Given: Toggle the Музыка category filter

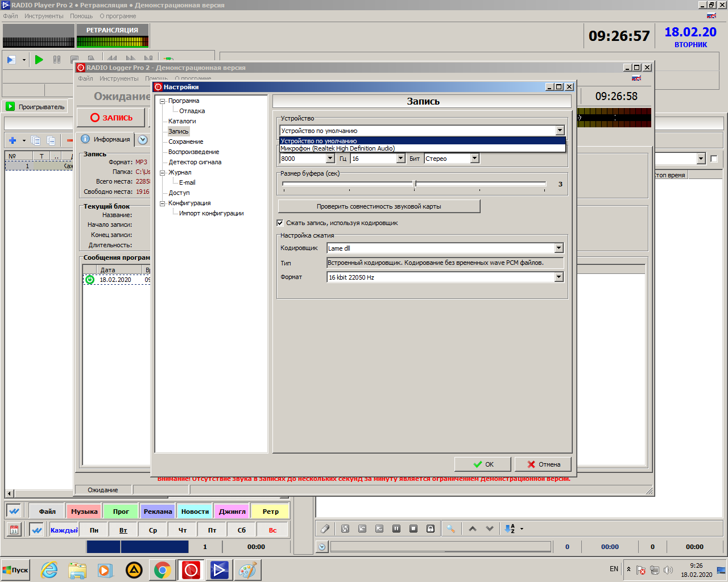Looking at the screenshot, I should [x=84, y=512].
